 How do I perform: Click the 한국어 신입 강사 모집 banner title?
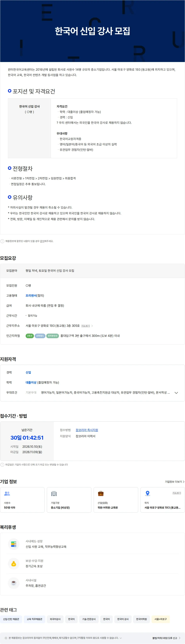coord(92,31)
